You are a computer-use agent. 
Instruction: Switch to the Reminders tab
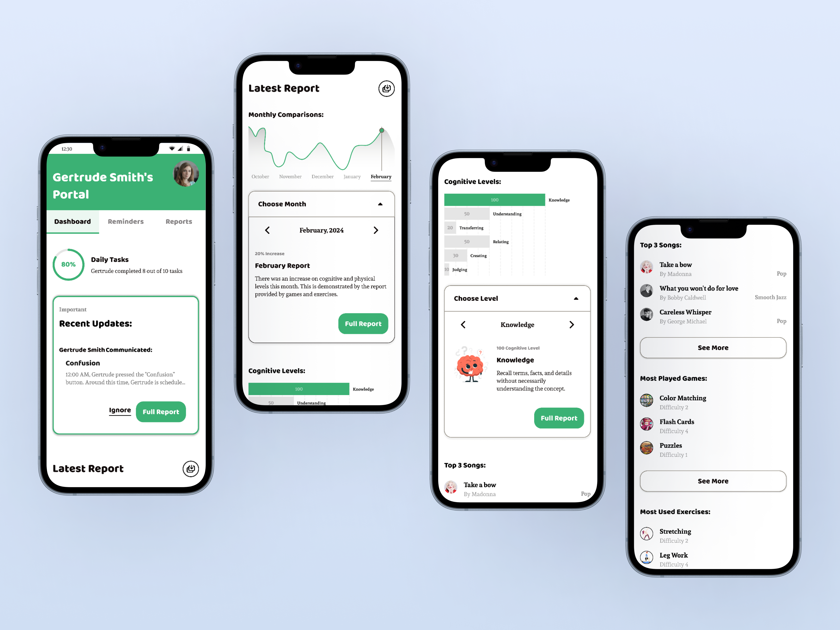[126, 221]
